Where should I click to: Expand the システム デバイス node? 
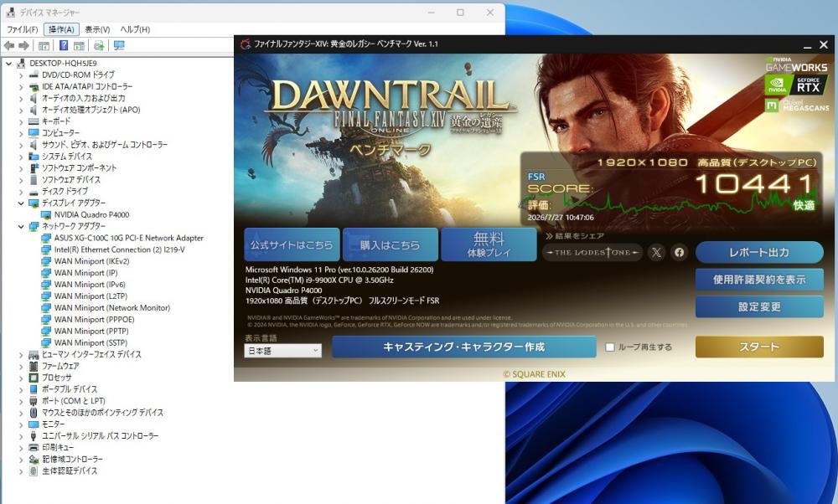point(22,157)
